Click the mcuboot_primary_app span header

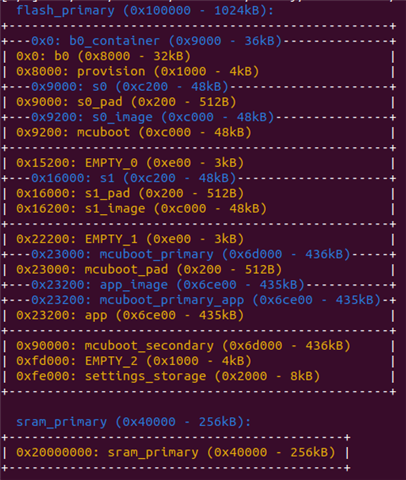pyautogui.click(x=206, y=300)
